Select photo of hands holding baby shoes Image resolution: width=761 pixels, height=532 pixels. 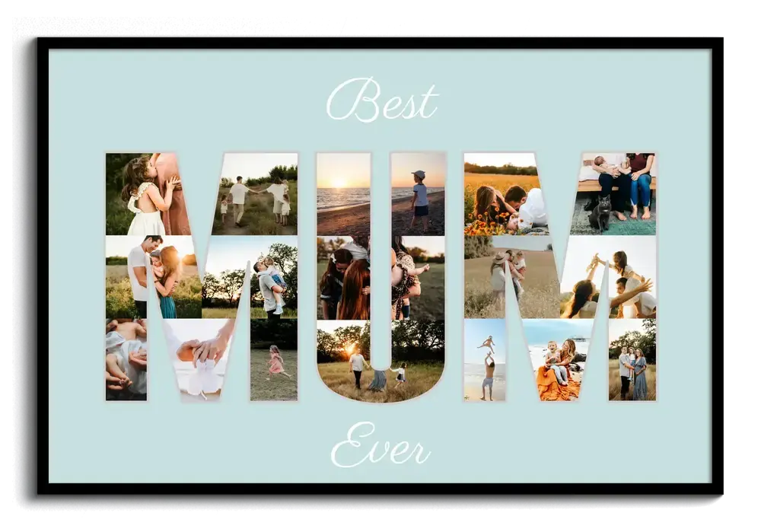(x=200, y=360)
